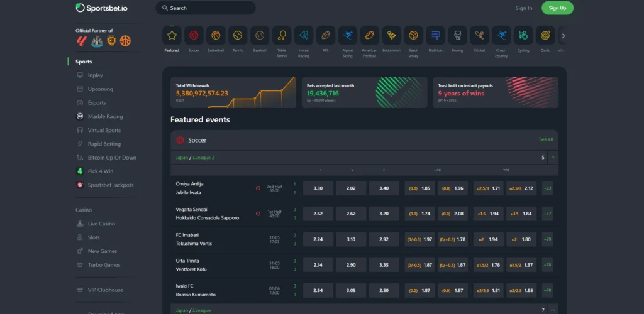Screen dimensions: 644x314
Task: Select the Cross-country icon
Action: [501, 36]
